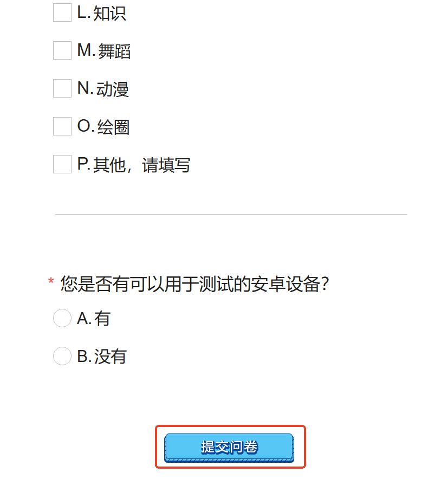Check the box beside O. 绘圈
The image size is (448, 479).
click(x=62, y=126)
